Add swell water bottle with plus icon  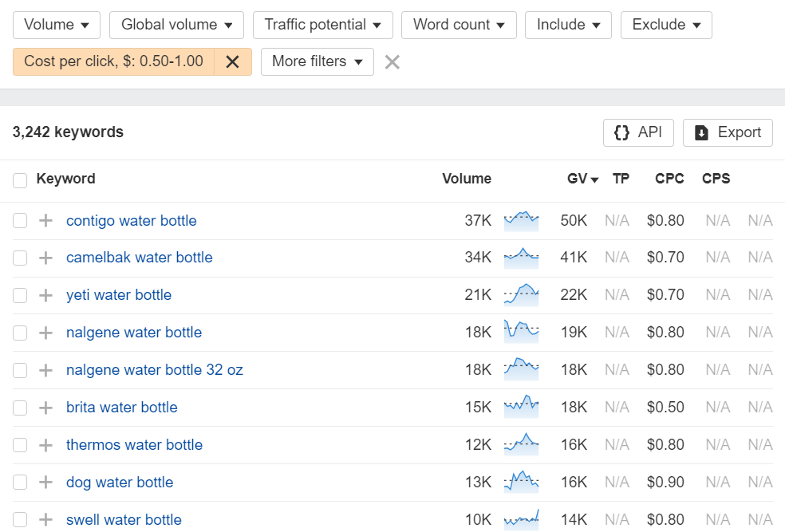[45, 519]
